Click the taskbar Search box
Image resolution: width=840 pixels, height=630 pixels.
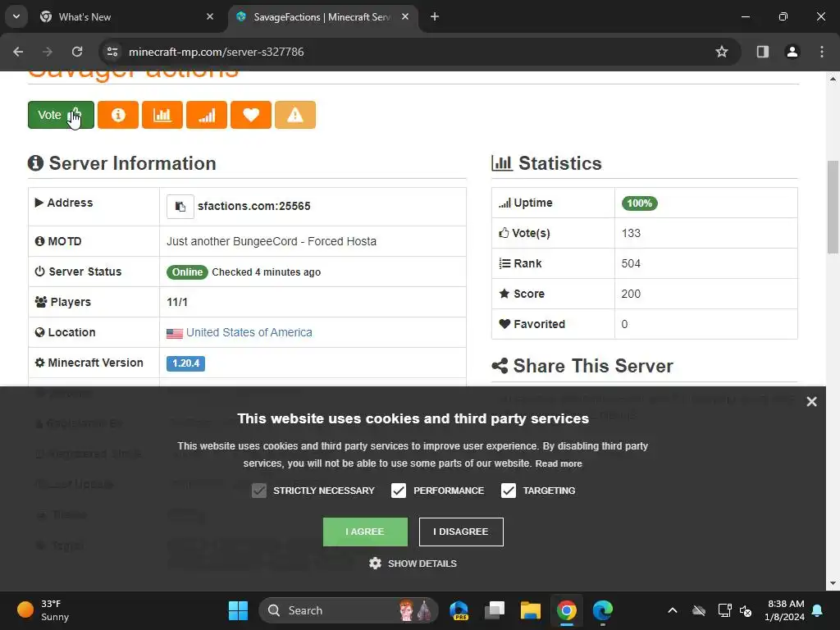(348, 610)
